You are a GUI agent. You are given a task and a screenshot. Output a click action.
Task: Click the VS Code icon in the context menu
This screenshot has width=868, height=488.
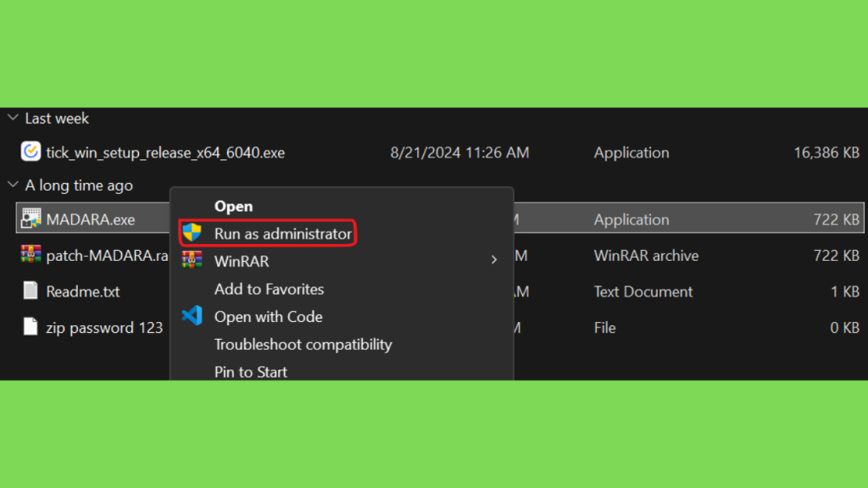coord(192,316)
